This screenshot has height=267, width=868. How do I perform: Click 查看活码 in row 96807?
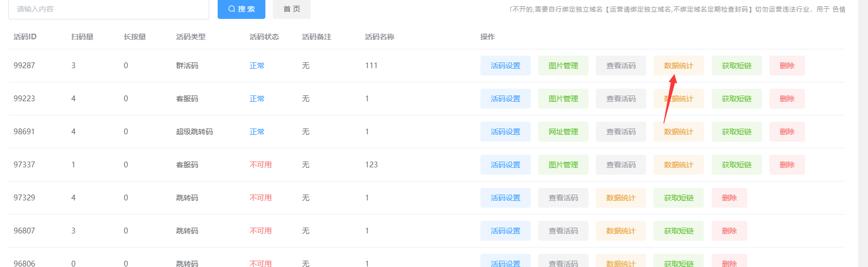pyautogui.click(x=563, y=231)
